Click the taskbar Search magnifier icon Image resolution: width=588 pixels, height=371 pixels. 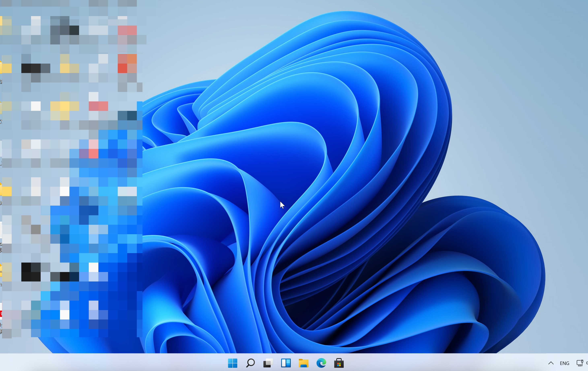(250, 363)
